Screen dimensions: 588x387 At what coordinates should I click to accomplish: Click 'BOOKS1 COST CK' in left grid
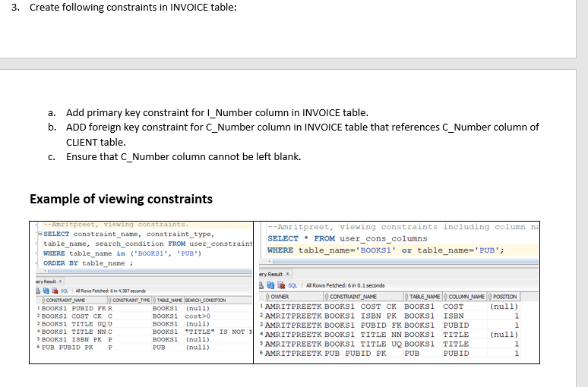pos(71,316)
